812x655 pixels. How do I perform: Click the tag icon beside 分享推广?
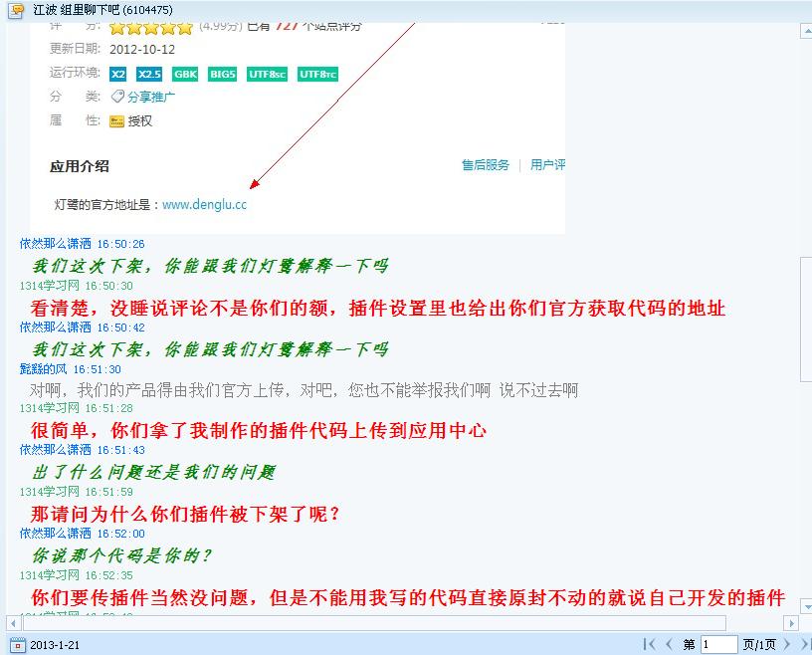(x=115, y=95)
